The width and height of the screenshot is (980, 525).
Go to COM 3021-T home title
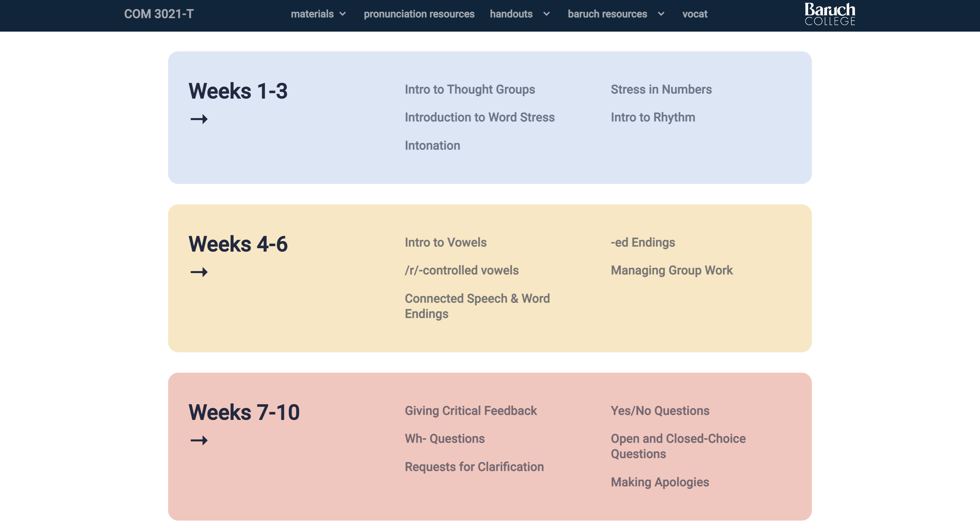[x=159, y=14]
